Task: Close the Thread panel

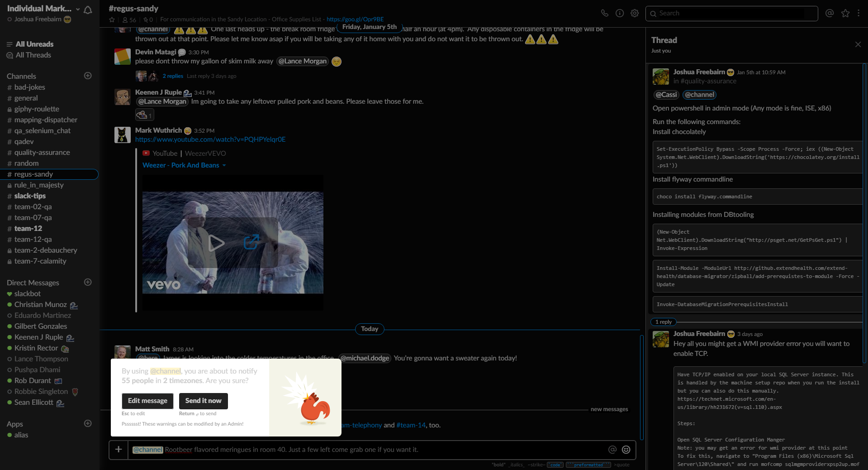Action: coord(858,44)
